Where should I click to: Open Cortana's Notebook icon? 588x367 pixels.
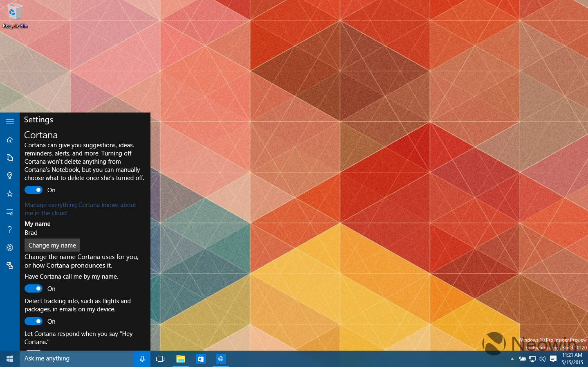coord(10,158)
